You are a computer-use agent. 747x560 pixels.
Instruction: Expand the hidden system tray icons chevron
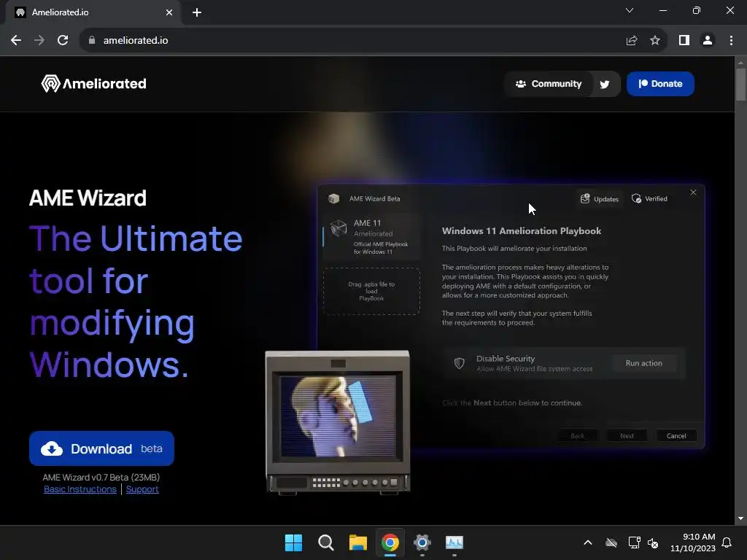[x=588, y=542]
